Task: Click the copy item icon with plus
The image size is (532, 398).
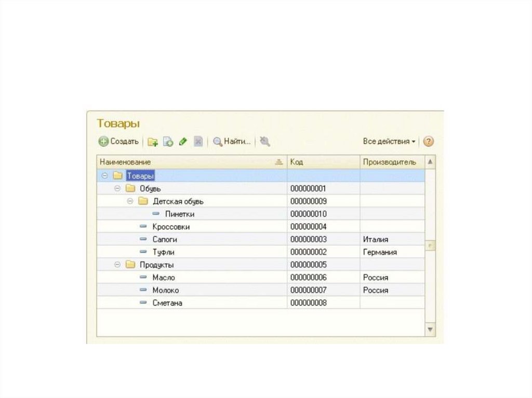Action: [x=168, y=142]
